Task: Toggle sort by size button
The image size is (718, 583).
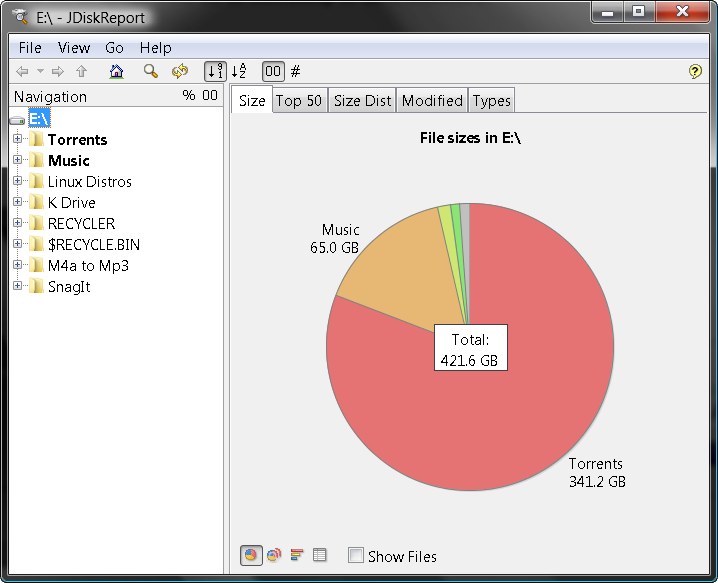Action: pyautogui.click(x=215, y=71)
